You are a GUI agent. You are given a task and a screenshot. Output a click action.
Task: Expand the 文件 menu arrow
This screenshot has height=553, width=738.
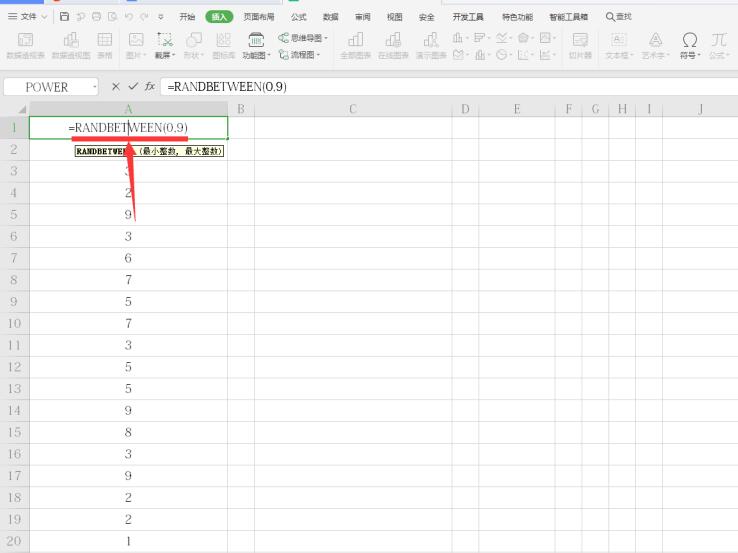[44, 17]
